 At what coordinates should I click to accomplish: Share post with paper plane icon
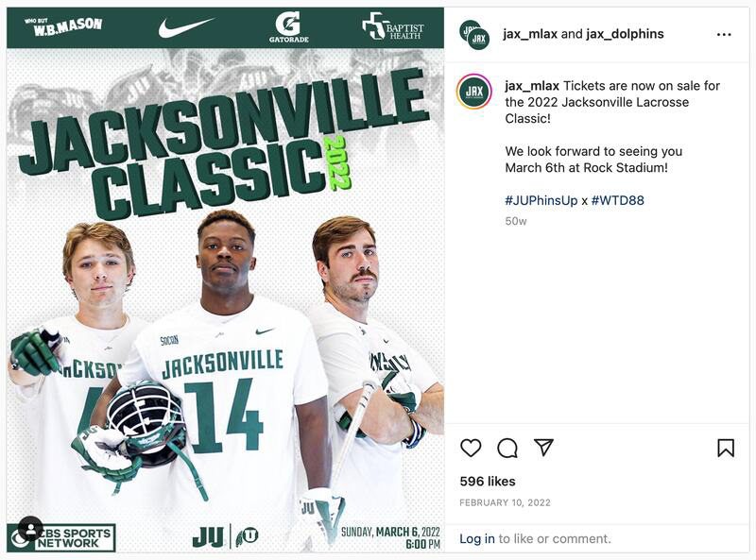[544, 448]
